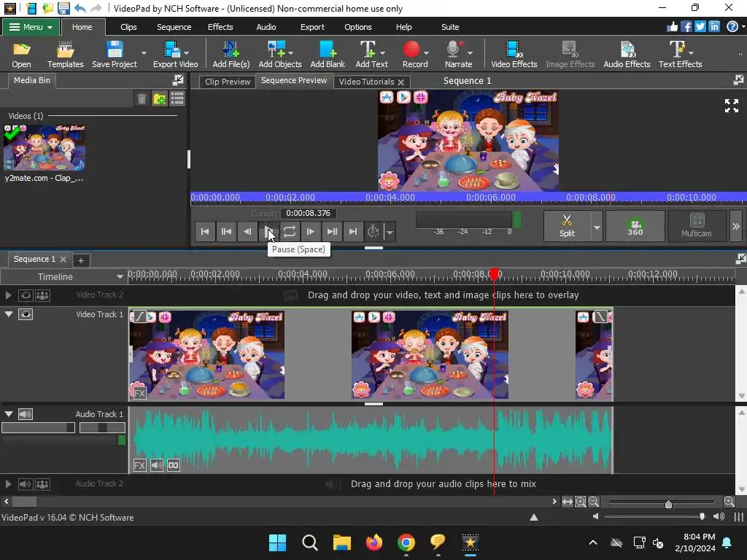Close the Video Tutorials tab
The image size is (747, 560).
click(x=401, y=82)
